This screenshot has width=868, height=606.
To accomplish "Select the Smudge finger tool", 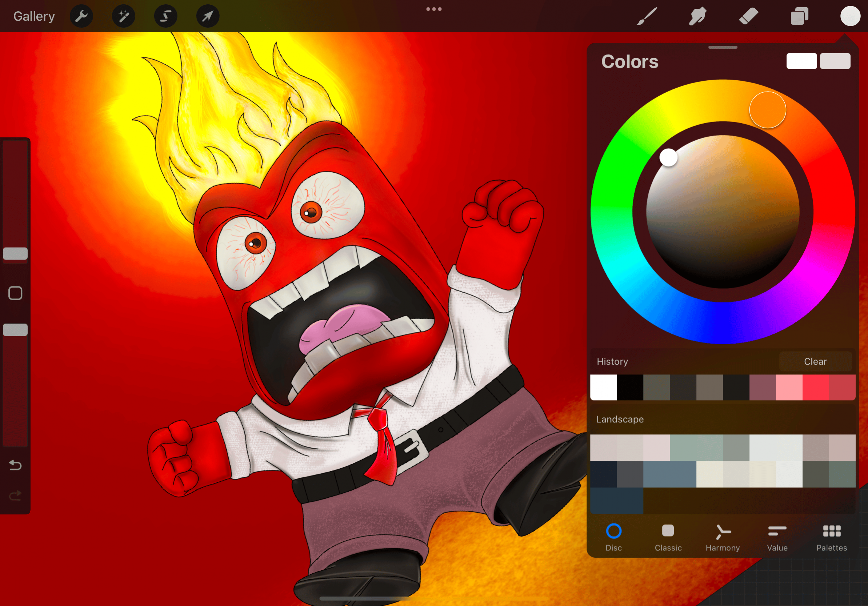I will coord(697,16).
